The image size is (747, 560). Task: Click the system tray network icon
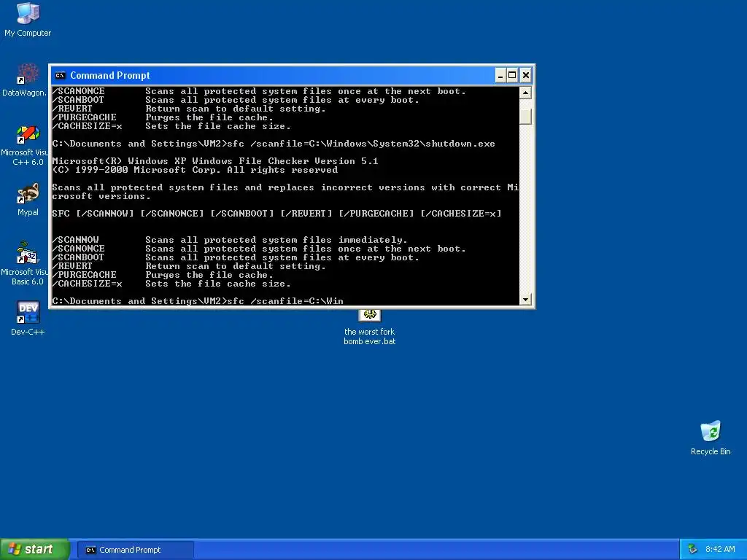(692, 549)
